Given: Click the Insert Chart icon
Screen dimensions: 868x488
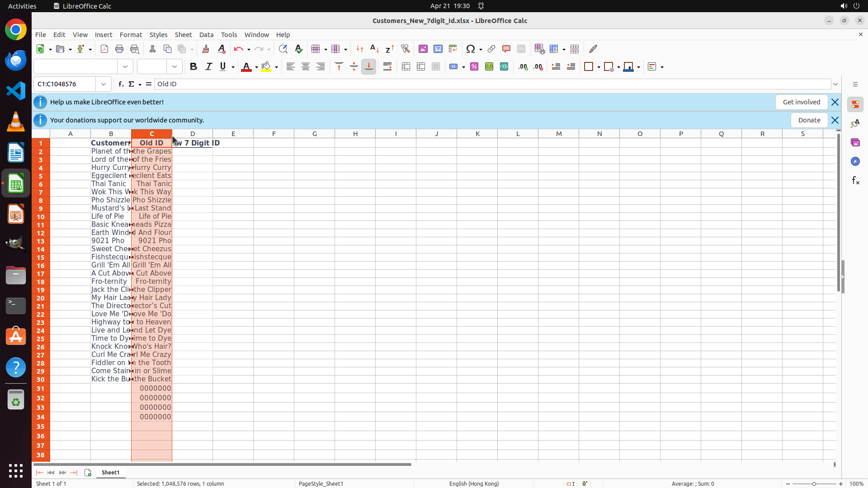Looking at the screenshot, I should (438, 49).
